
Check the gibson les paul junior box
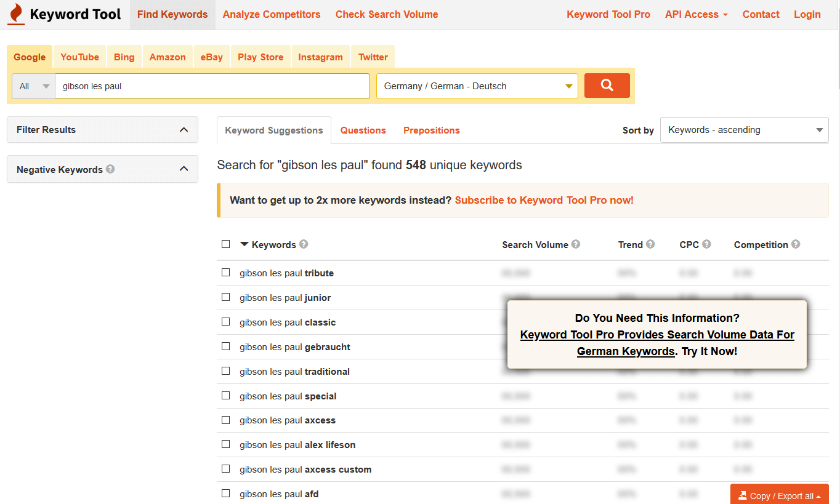[225, 297]
